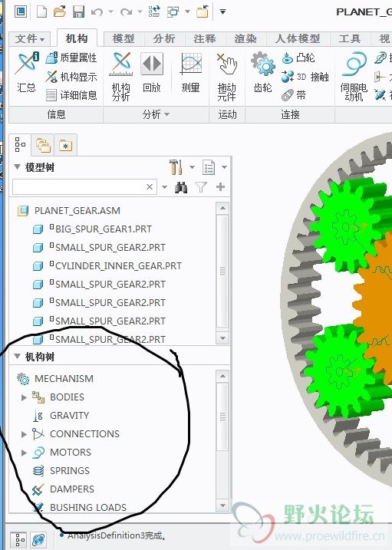
Task: Open the 文件 menu
Action: (29, 38)
